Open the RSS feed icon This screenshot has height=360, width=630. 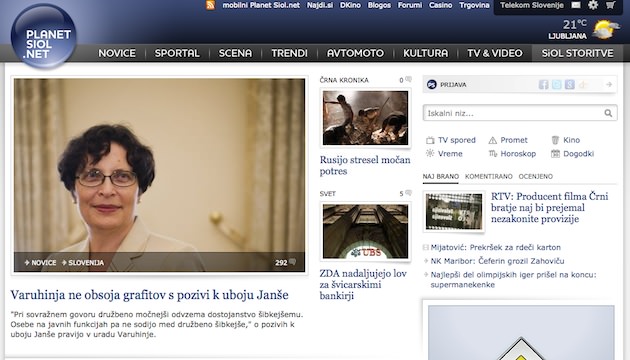tap(211, 5)
